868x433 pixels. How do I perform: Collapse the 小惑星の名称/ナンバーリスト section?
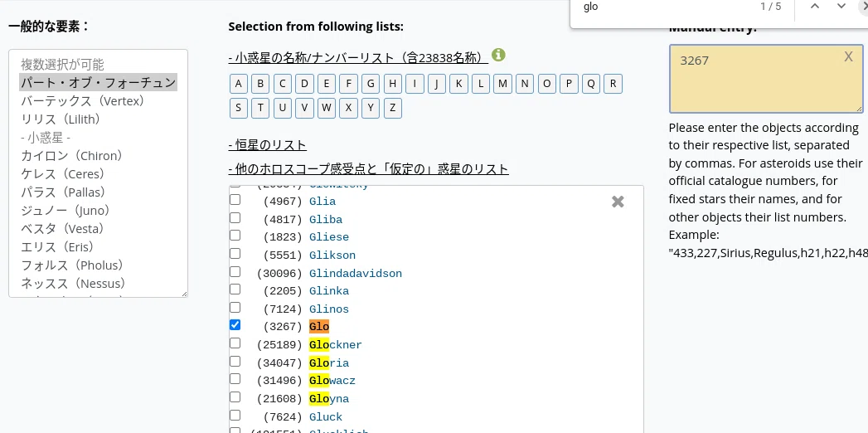pyautogui.click(x=358, y=57)
